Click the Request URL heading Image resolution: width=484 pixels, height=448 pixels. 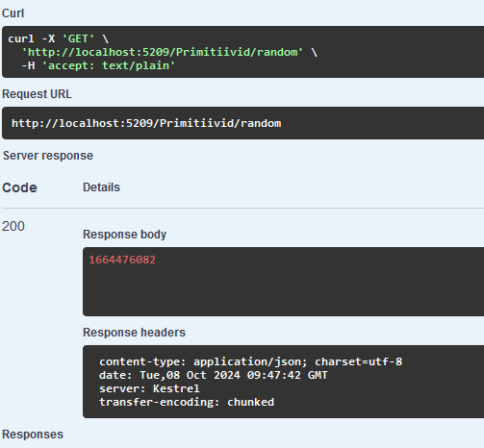pyautogui.click(x=37, y=94)
